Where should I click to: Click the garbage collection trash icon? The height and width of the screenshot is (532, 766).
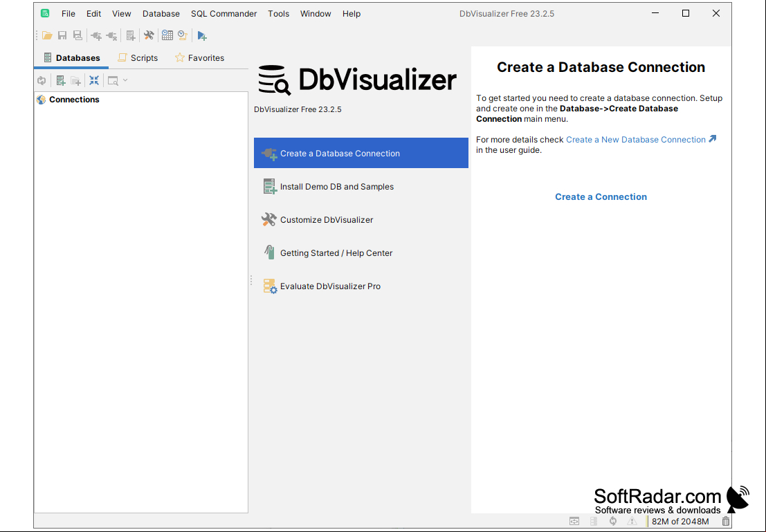point(726,522)
